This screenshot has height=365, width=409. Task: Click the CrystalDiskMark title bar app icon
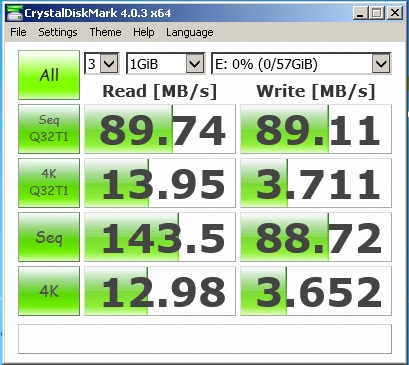tap(14, 13)
